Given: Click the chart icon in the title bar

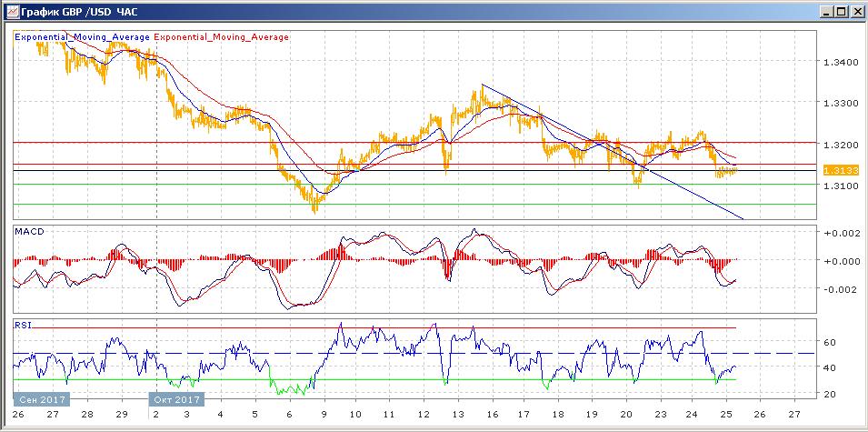Looking at the screenshot, I should pos(10,11).
